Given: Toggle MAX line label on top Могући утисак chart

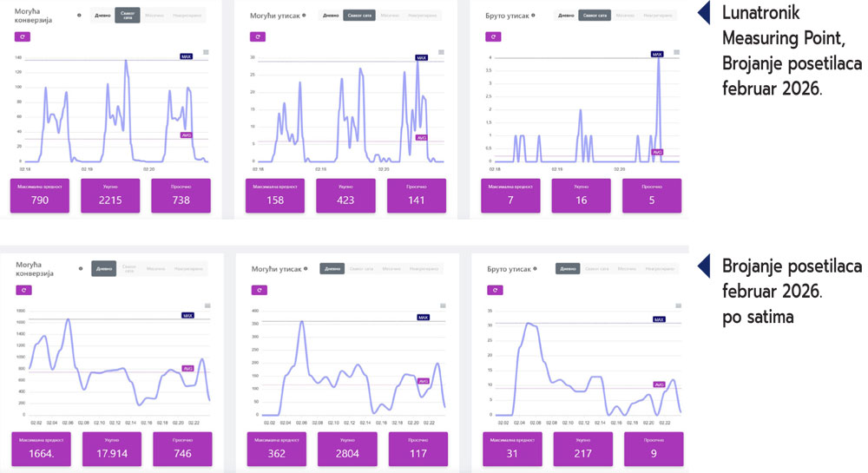Looking at the screenshot, I should [421, 57].
